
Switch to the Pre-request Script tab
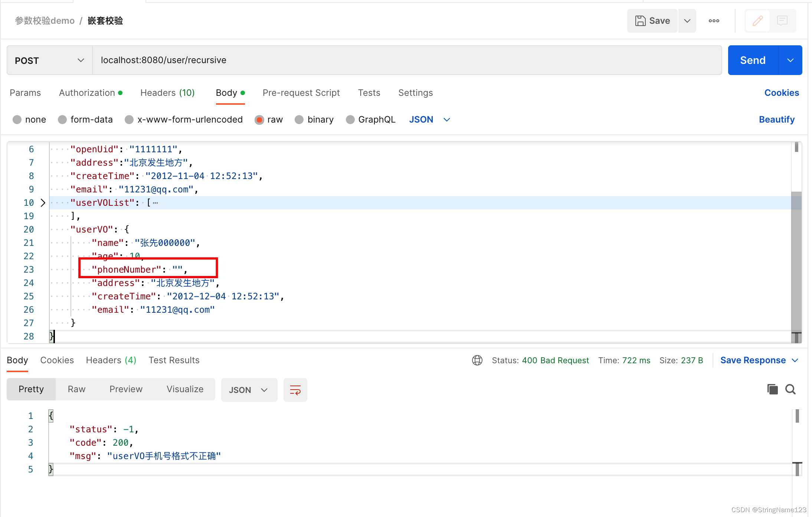(301, 92)
